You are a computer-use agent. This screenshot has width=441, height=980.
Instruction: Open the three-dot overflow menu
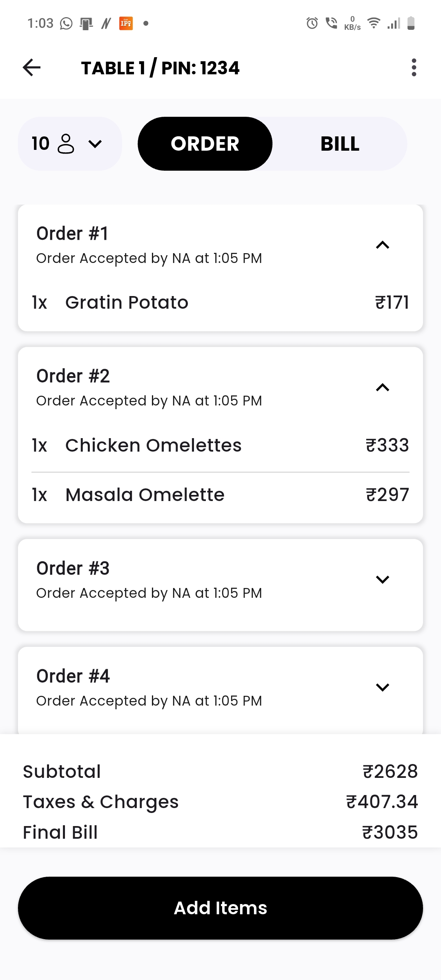(414, 68)
